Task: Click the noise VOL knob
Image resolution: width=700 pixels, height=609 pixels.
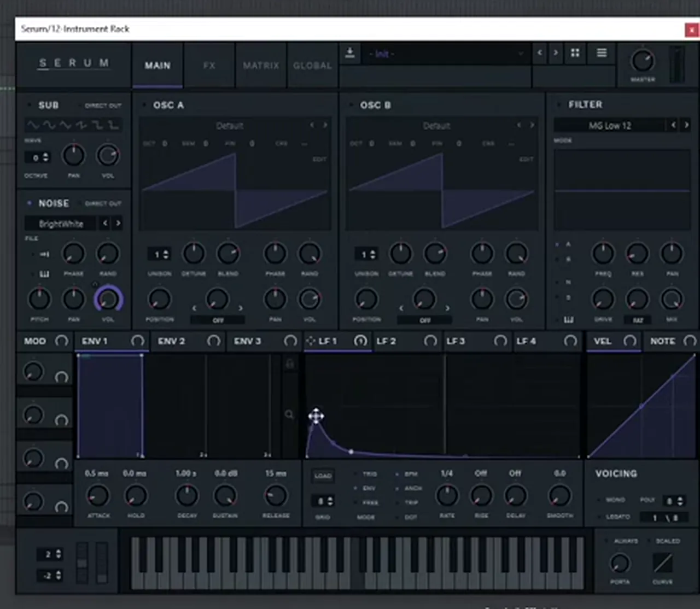Action: coord(108,299)
